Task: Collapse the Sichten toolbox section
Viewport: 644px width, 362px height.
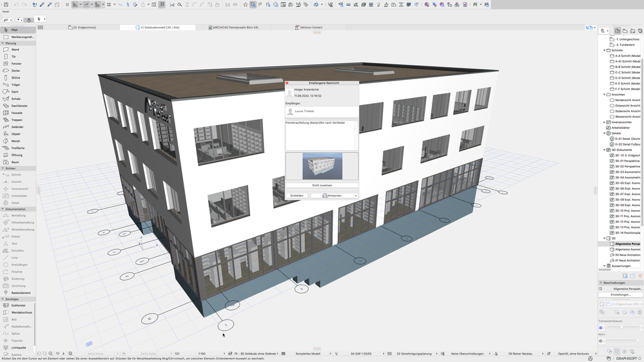Action: coord(3,168)
